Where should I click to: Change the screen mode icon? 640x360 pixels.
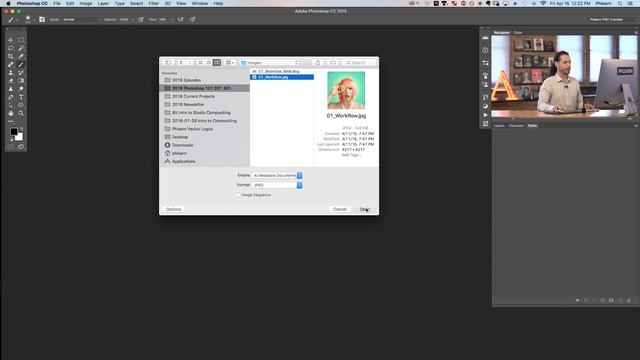[x=21, y=147]
